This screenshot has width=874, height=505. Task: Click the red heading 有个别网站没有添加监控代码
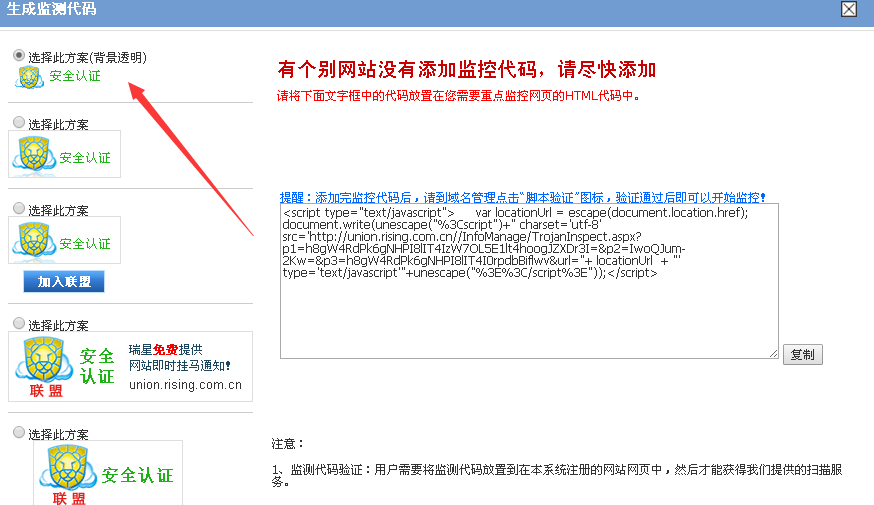(x=467, y=70)
